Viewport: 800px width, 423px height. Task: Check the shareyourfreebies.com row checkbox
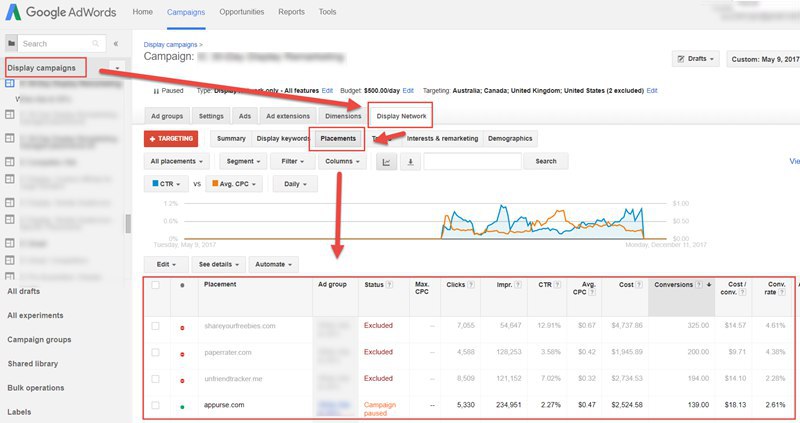point(156,326)
